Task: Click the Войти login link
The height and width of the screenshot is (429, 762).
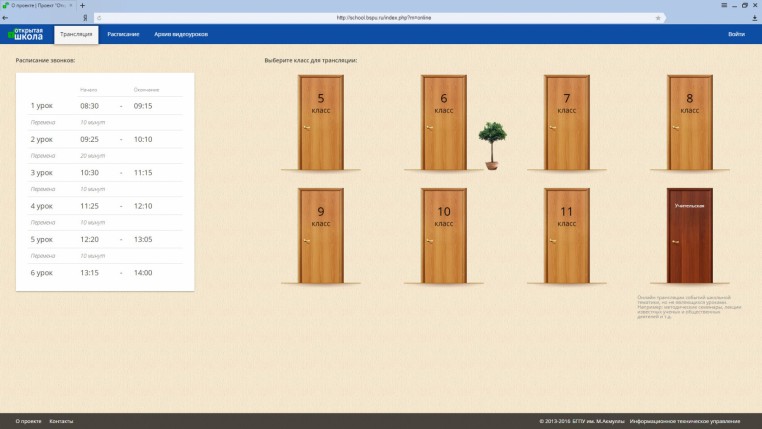Action: (x=736, y=34)
